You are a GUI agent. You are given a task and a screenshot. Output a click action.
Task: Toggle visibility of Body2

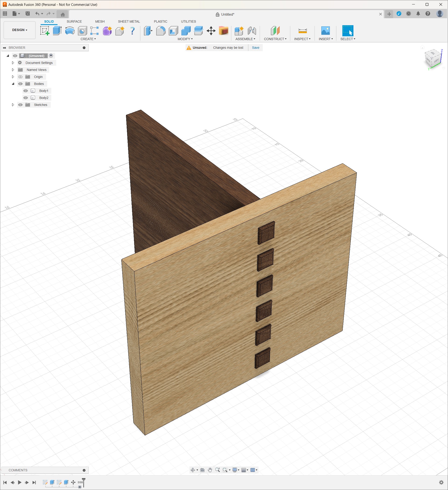coord(25,98)
